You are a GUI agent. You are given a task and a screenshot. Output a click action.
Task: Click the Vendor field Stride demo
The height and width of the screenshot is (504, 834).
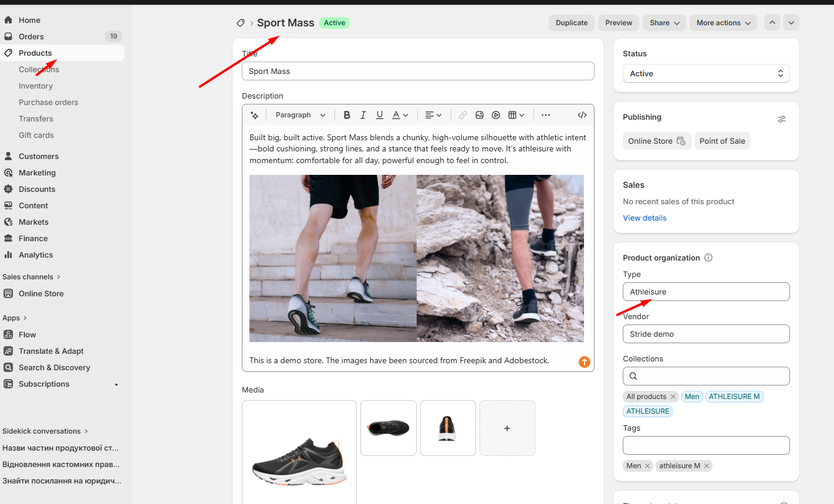pyautogui.click(x=706, y=334)
